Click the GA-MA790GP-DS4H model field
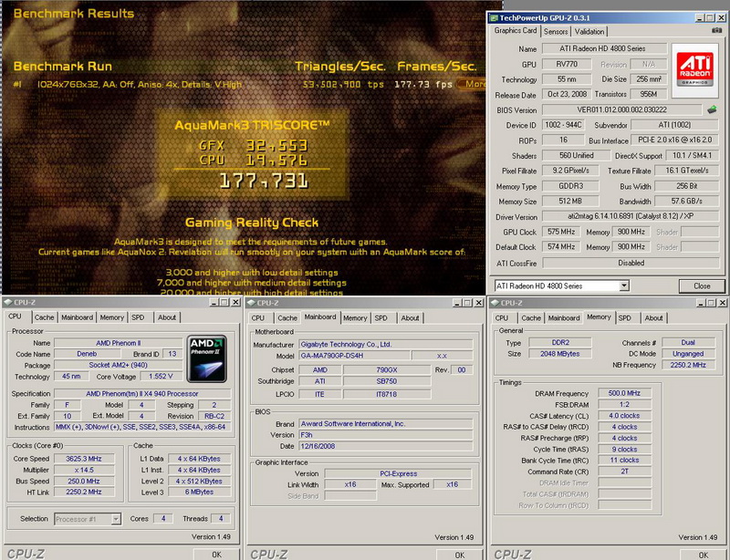Image resolution: width=730 pixels, height=560 pixels. 354,356
